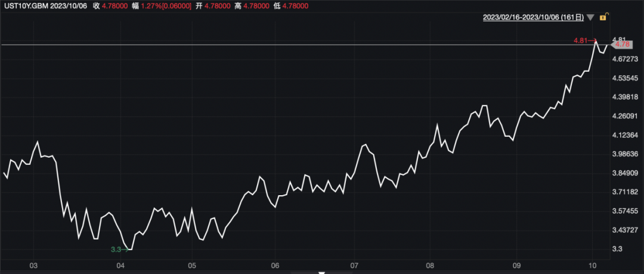This screenshot has width=644, height=274.
Task: Click the 3.98636 y-axis value
Action: pyautogui.click(x=626, y=154)
